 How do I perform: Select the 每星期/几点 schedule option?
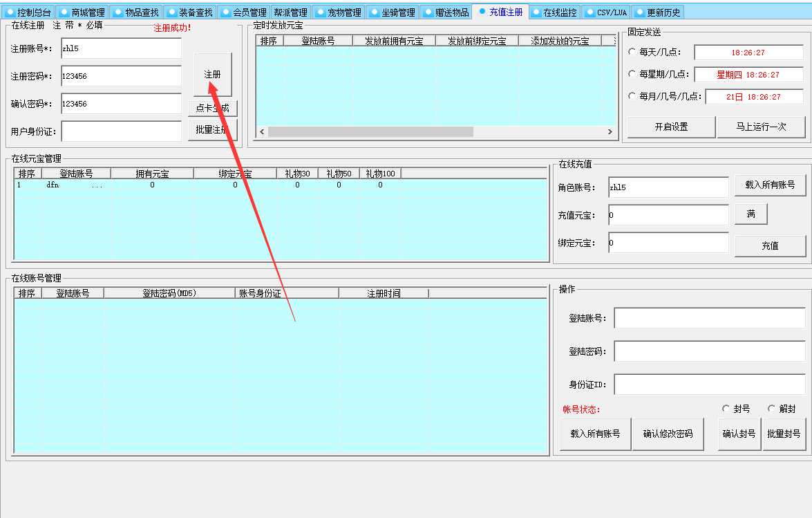(x=633, y=74)
